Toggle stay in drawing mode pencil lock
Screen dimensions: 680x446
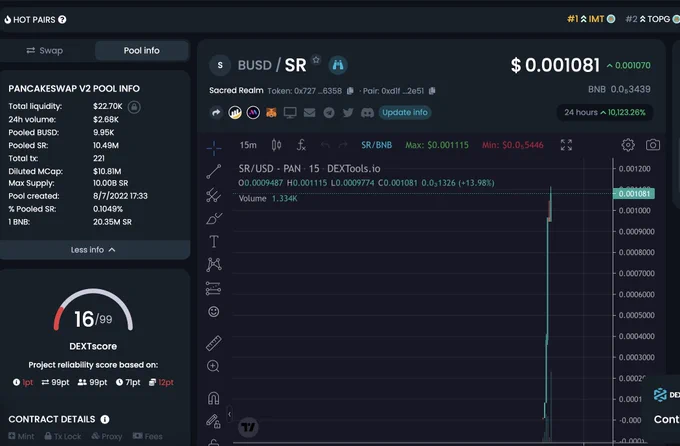pos(213,421)
